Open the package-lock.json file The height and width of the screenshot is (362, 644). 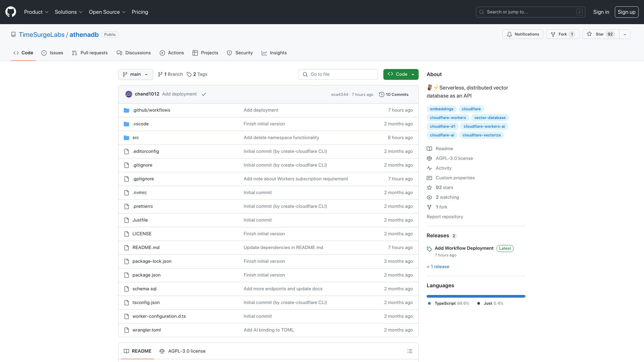[152, 261]
